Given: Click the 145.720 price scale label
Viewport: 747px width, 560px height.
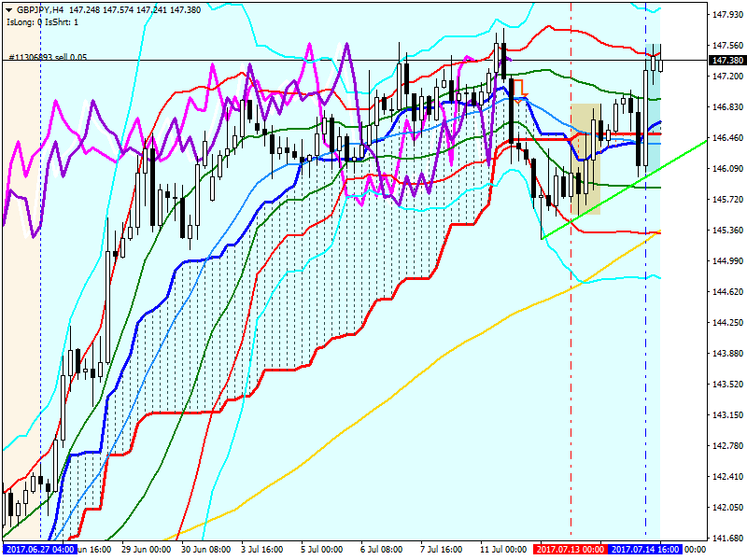Looking at the screenshot, I should 727,200.
